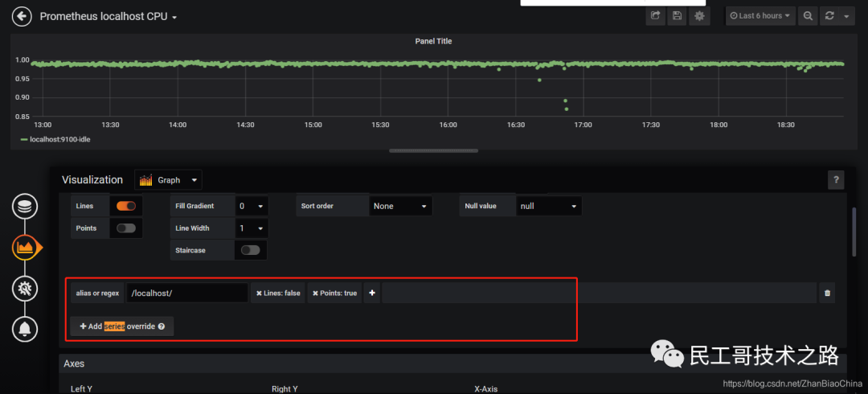Go back using the arrow icon

22,17
